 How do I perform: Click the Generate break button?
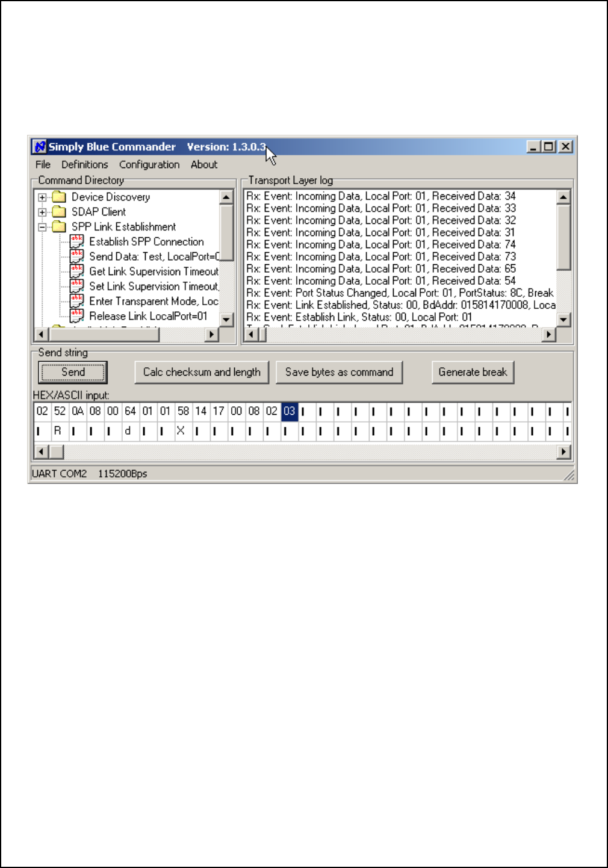tap(473, 372)
